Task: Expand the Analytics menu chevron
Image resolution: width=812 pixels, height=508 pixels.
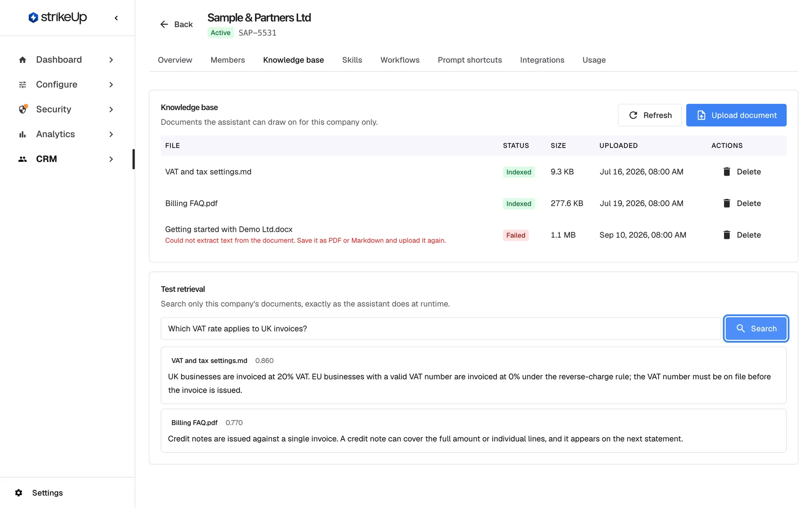Action: click(111, 134)
